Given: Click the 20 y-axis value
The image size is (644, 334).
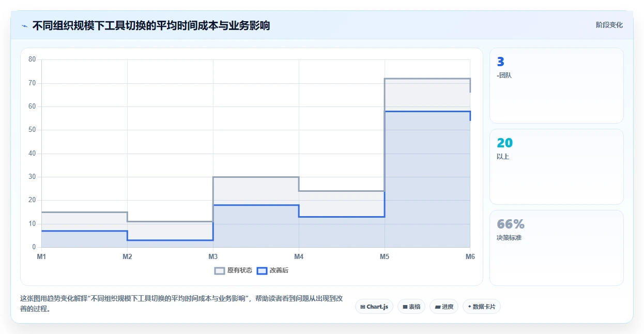Looking at the screenshot, I should tap(32, 200).
